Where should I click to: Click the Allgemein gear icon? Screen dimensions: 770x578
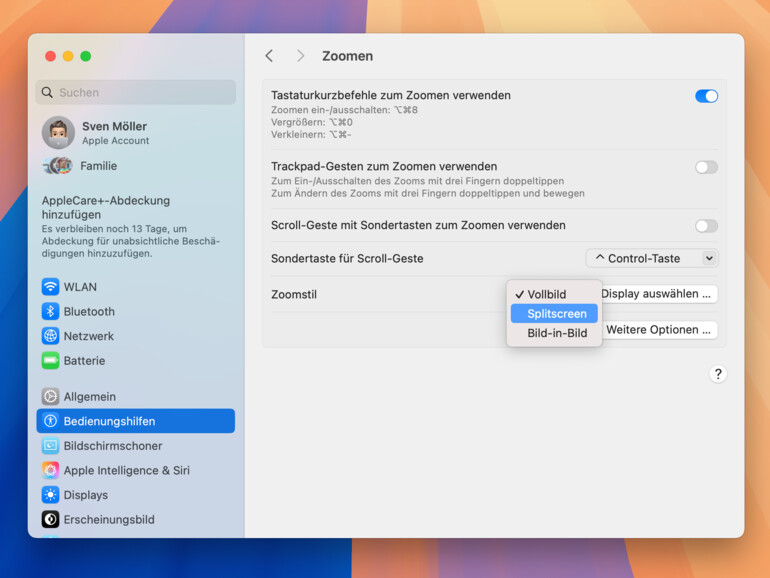[50, 397]
